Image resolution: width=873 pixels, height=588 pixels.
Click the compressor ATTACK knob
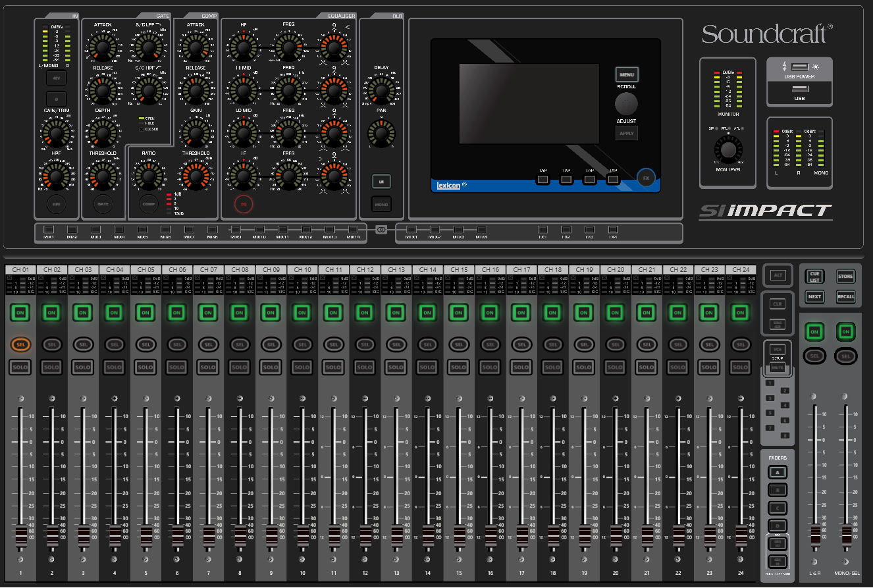[x=196, y=47]
